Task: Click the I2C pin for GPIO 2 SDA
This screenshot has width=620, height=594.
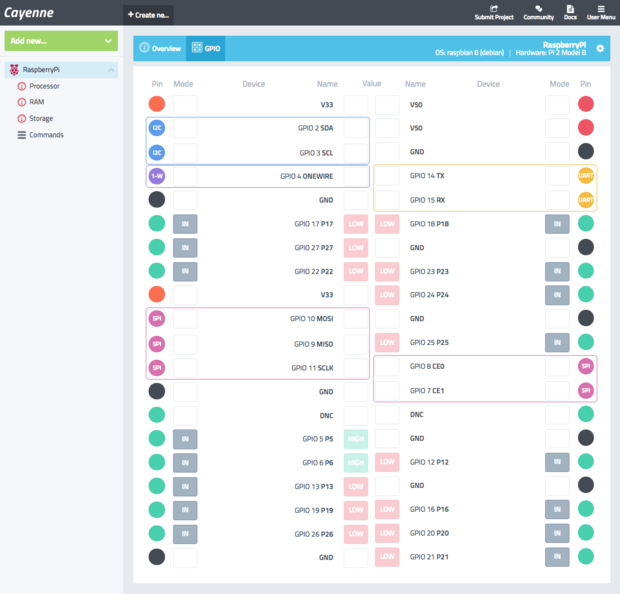Action: (x=157, y=128)
